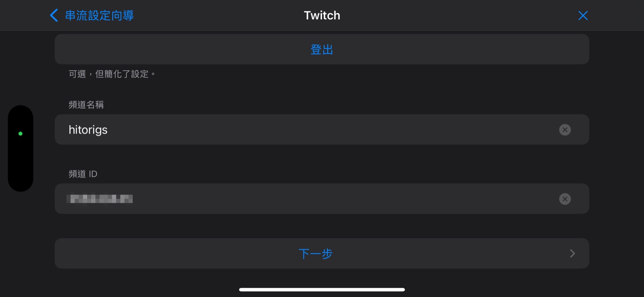This screenshot has width=644, height=297.
Task: Tap the Twitch page title
Action: 322,15
